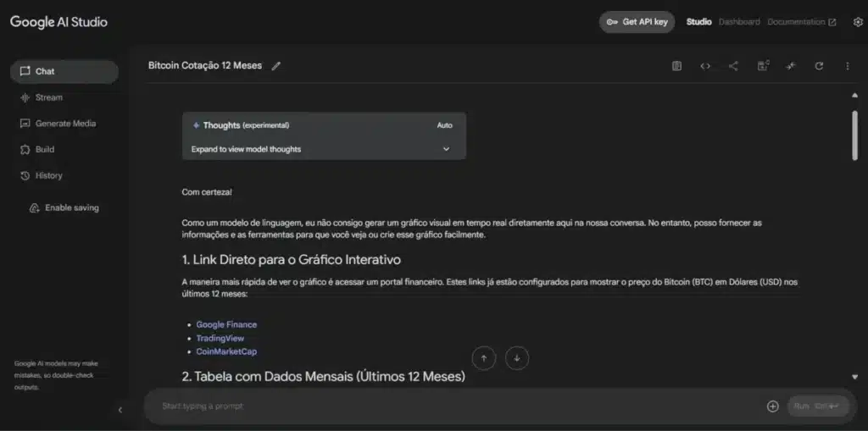Click the Run button
The height and width of the screenshot is (431, 868).
[x=818, y=406]
